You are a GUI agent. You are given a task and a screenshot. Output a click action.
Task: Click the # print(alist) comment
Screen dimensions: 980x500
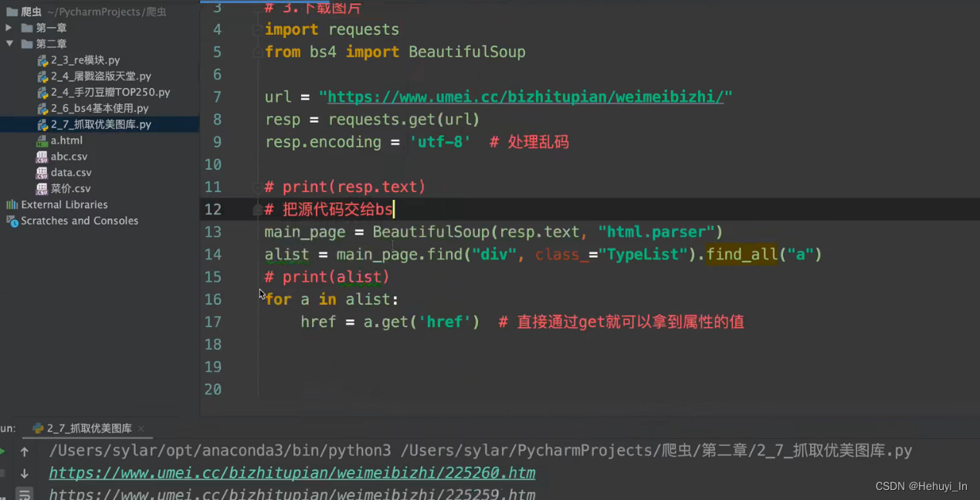[327, 277]
